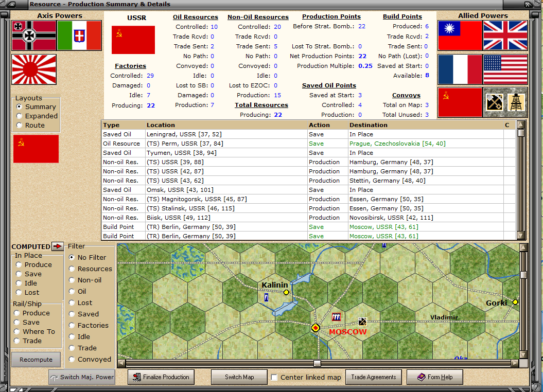Open Trade Agreements

[374, 377]
